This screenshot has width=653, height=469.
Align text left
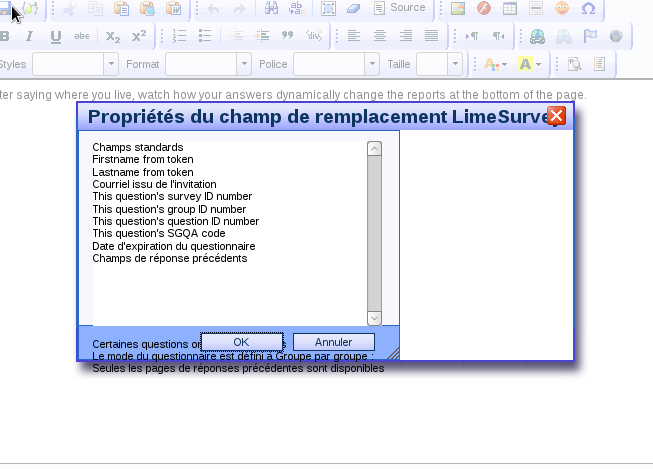click(x=354, y=36)
